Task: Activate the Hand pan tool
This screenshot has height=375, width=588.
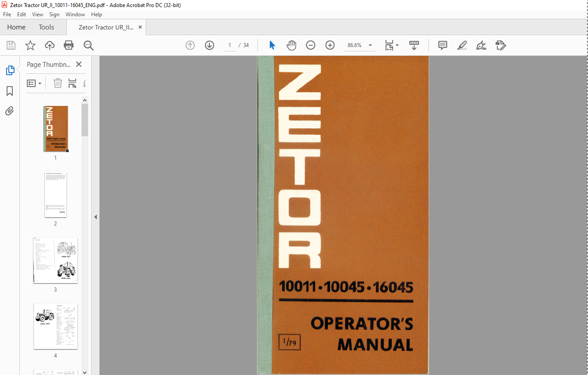Action: pyautogui.click(x=291, y=45)
